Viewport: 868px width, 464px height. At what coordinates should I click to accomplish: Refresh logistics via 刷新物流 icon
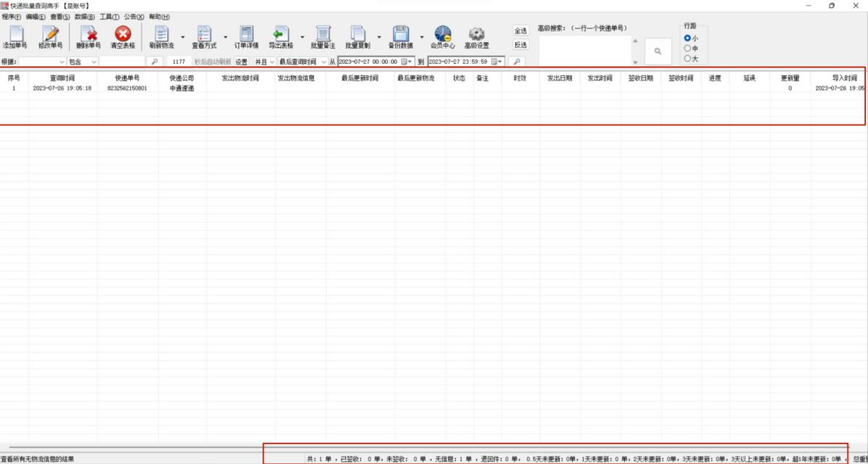pyautogui.click(x=161, y=35)
